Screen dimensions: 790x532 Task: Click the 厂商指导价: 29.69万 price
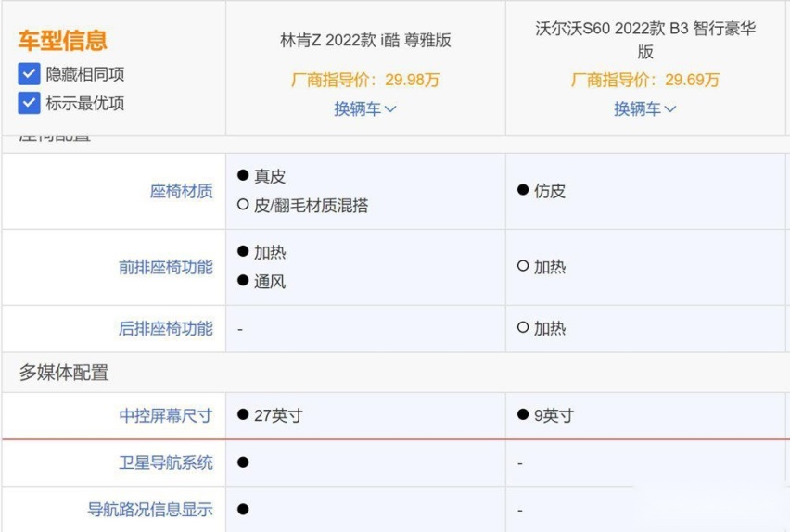click(645, 80)
